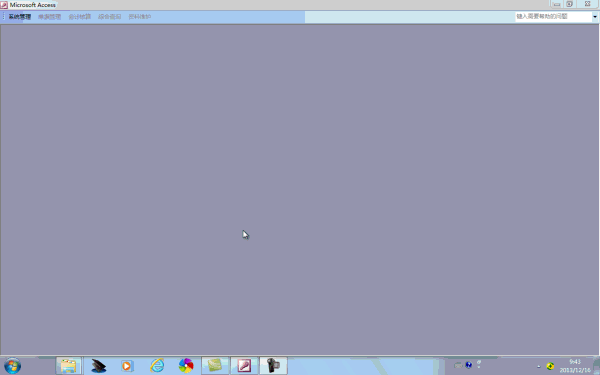The height and width of the screenshot is (375, 600).
Task: Click the green-yellow system tray icon
Action: tap(550, 366)
